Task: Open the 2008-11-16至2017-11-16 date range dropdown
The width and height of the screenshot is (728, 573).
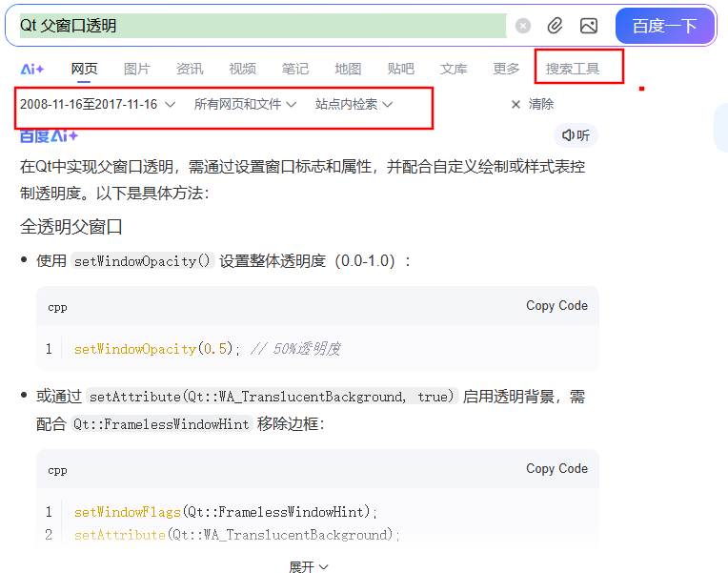Action: pos(97,104)
